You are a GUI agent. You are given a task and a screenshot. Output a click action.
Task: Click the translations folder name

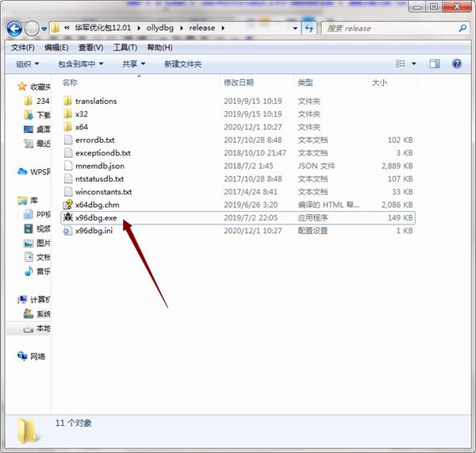96,101
